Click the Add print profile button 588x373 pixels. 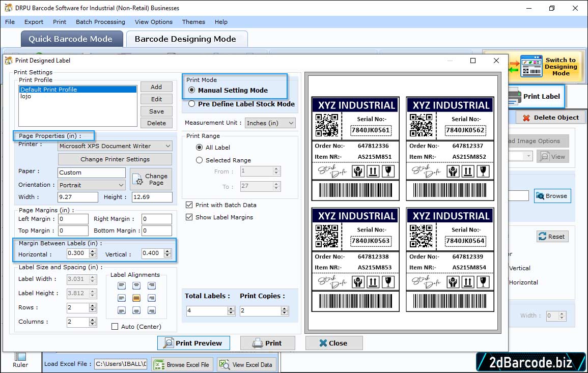click(156, 87)
